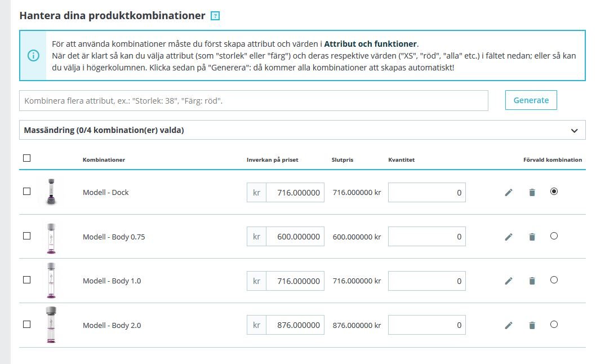Set Body 2.0 as default combination
596x364 pixels.
pyautogui.click(x=554, y=325)
